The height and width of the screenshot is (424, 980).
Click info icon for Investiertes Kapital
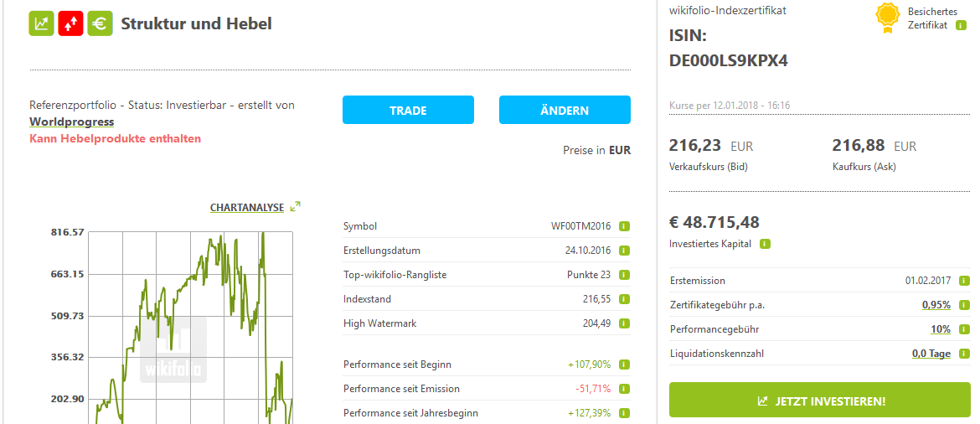point(765,244)
